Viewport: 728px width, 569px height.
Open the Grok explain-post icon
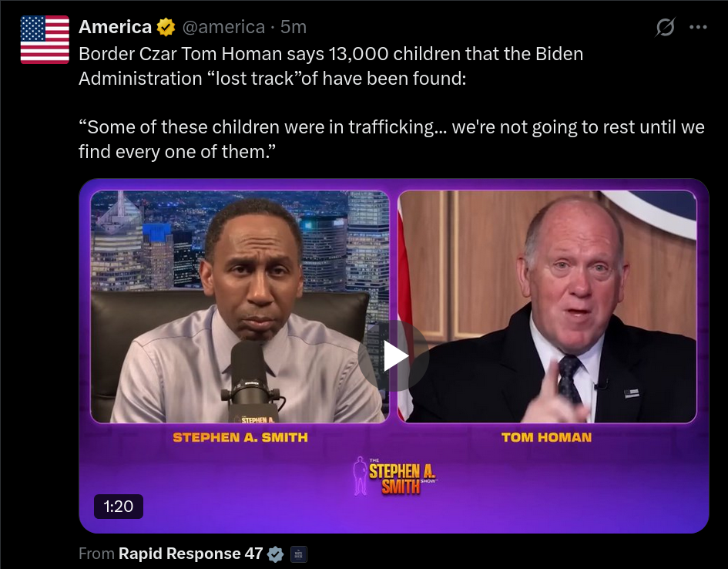pos(665,27)
